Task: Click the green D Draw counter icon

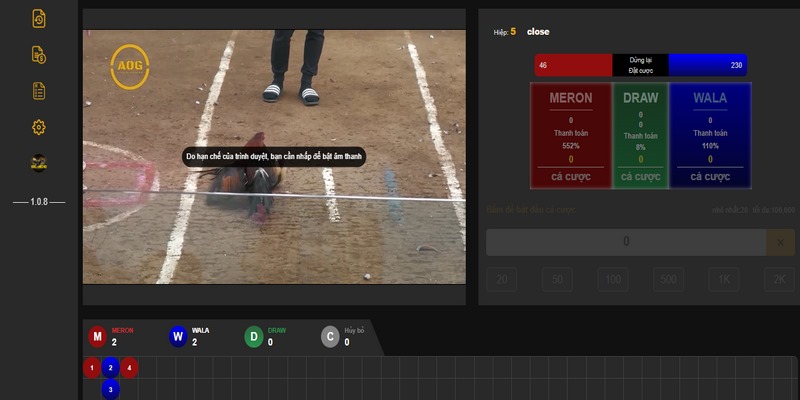Action: [x=254, y=337]
